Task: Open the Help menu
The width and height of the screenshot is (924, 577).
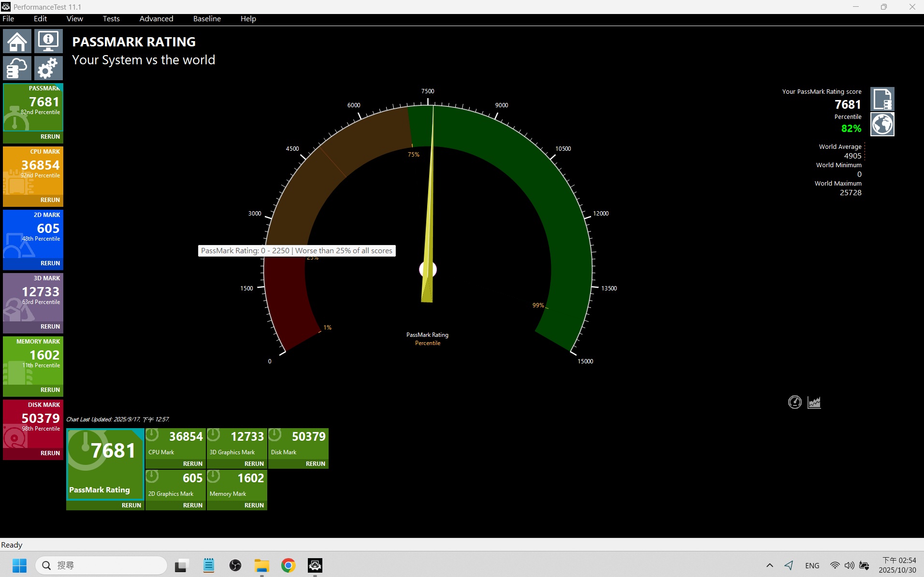Action: [x=248, y=18]
